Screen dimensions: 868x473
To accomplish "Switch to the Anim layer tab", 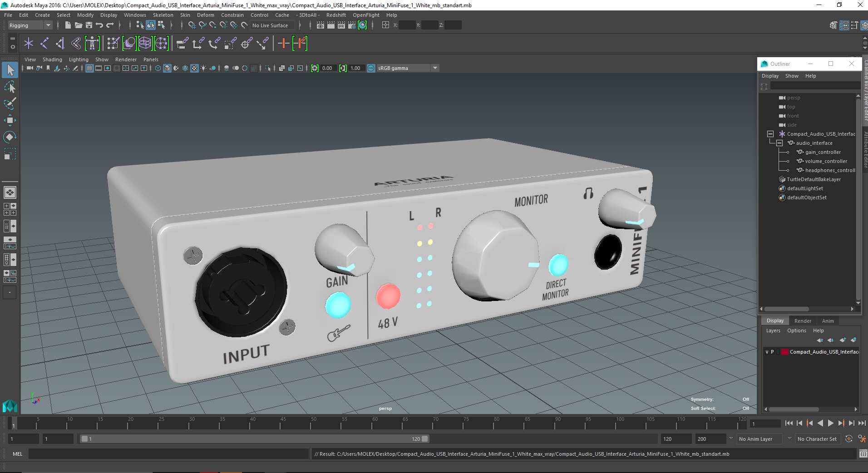I will [828, 321].
